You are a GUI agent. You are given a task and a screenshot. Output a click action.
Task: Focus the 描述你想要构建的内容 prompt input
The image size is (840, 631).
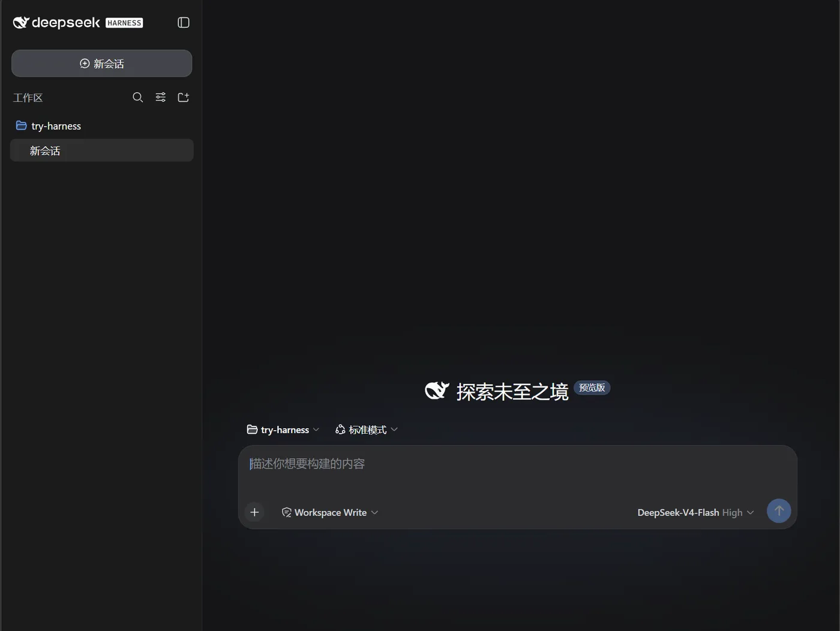click(x=517, y=464)
